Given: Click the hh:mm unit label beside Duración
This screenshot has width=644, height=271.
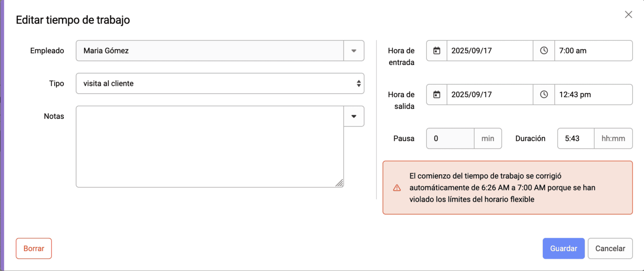Looking at the screenshot, I should (614, 138).
